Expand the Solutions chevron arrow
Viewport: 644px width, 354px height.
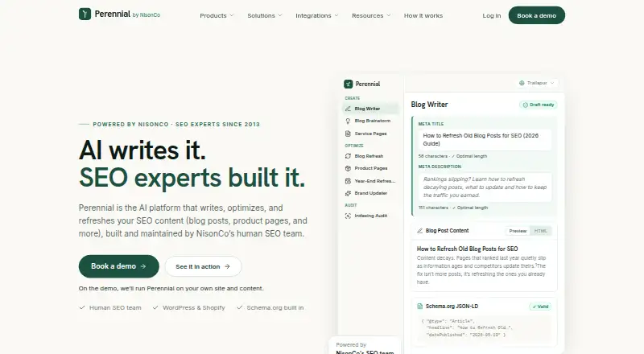(x=280, y=15)
